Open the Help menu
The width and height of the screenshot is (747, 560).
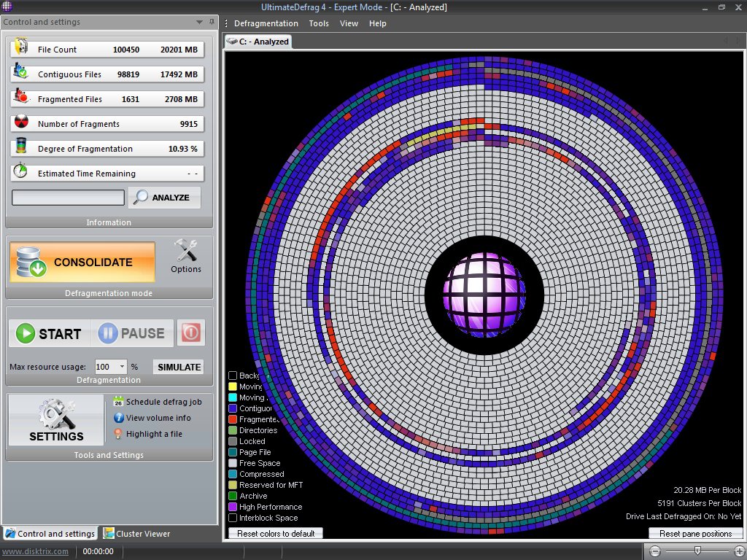pos(377,23)
